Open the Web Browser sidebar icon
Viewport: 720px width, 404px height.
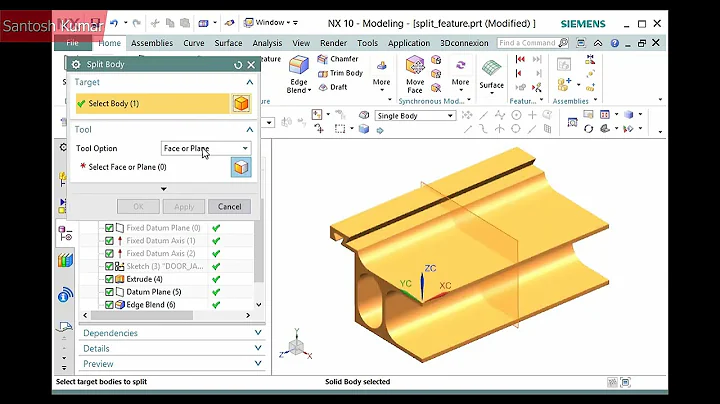click(65, 294)
